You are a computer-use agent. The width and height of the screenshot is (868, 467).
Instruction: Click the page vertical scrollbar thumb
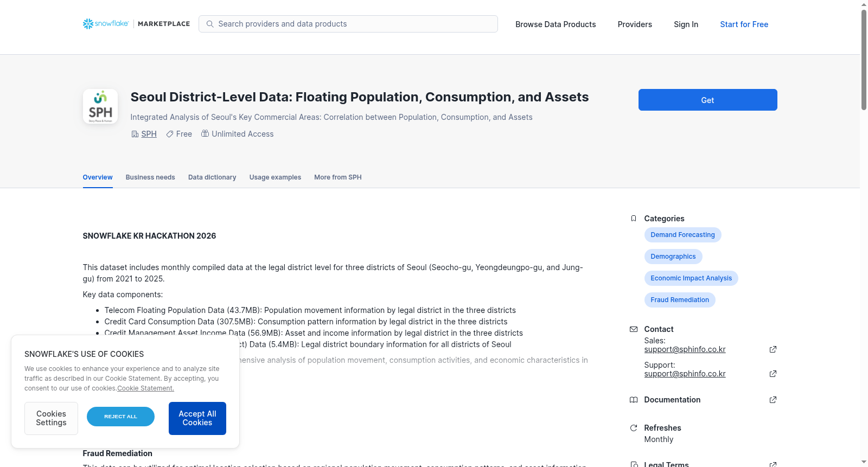click(x=864, y=60)
